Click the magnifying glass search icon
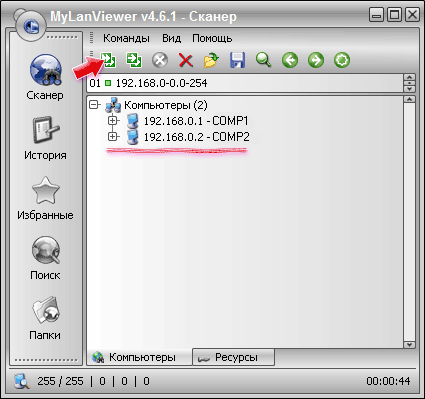 coord(263,60)
